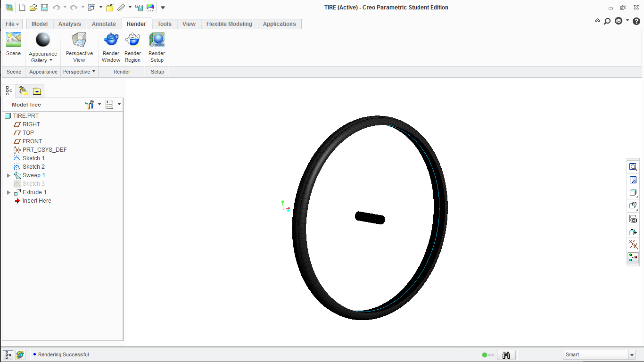Open the redo history dropdown arrow

click(83, 8)
